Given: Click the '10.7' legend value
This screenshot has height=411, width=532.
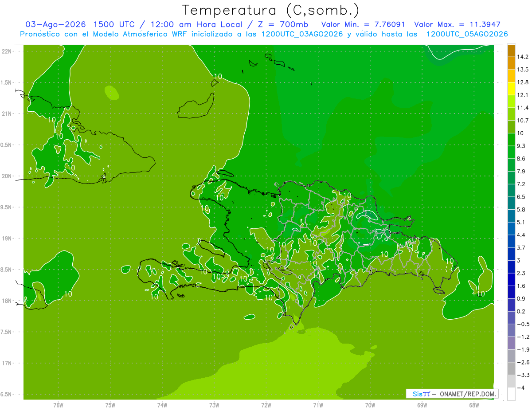Looking at the screenshot, I should point(522,121).
